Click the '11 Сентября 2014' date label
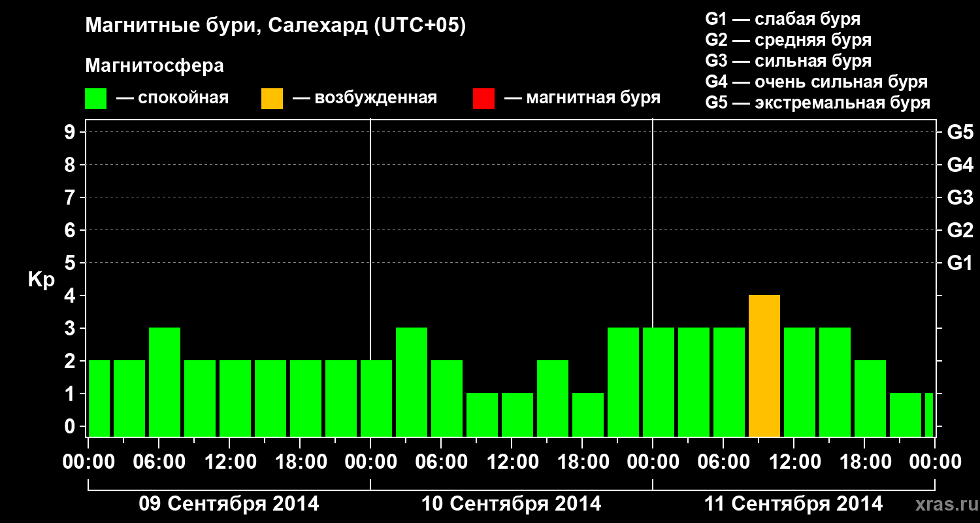Viewport: 980px width, 523px height. (794, 504)
